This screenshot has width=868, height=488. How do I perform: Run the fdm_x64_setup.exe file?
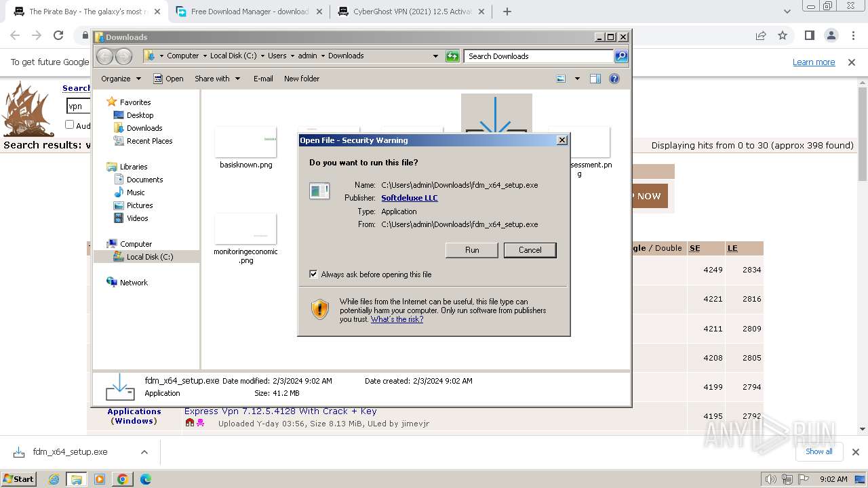(x=472, y=250)
